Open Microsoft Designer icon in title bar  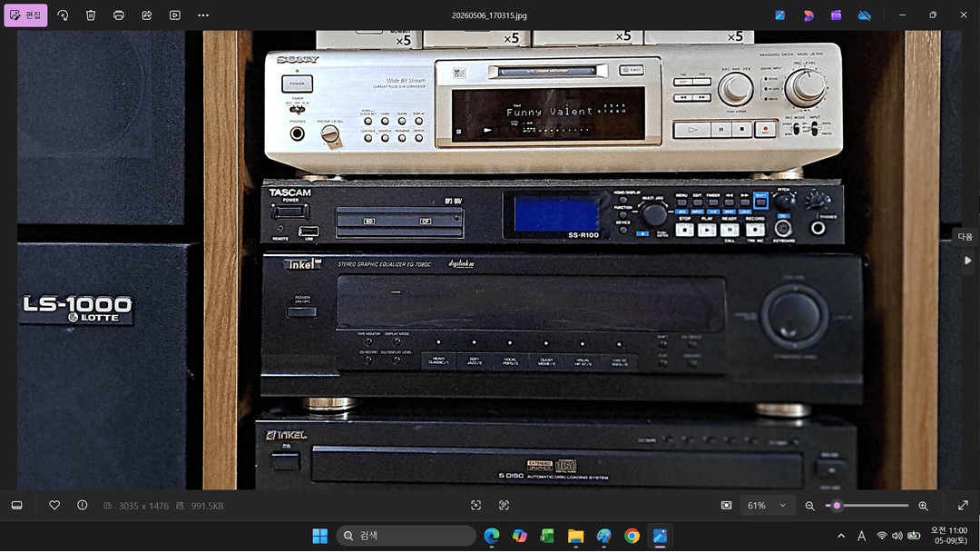[808, 15]
